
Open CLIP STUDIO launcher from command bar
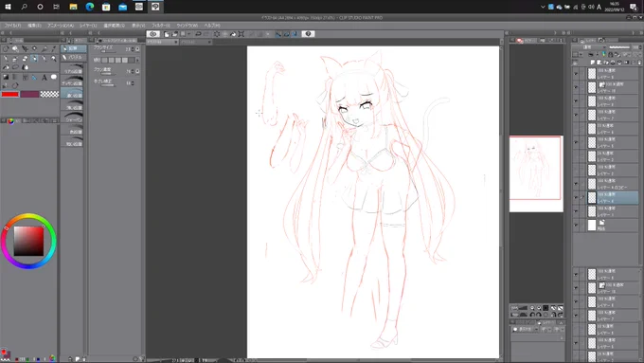point(152,34)
